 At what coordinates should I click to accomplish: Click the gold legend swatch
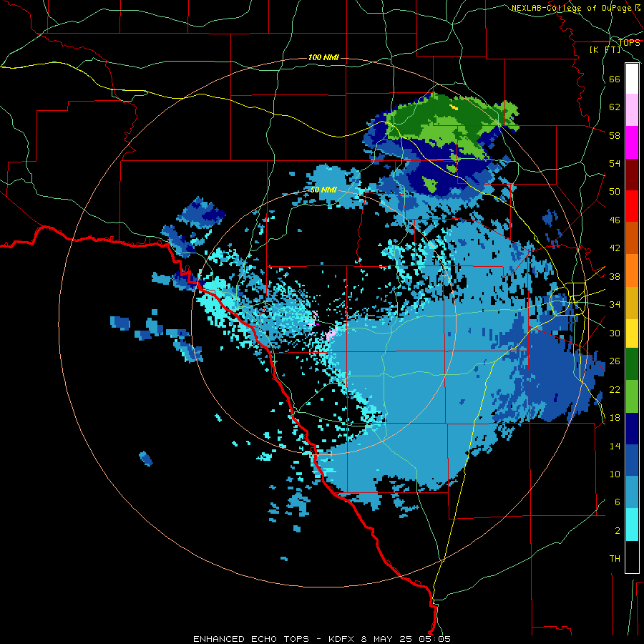tap(632, 303)
